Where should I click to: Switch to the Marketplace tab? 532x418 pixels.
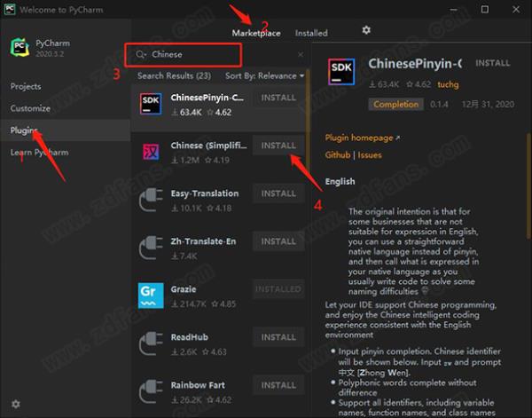256,33
